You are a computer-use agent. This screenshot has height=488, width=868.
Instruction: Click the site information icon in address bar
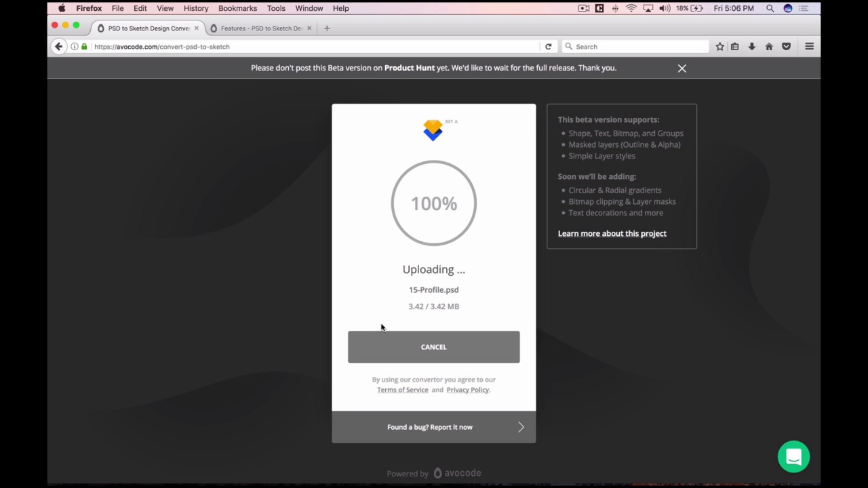pos(75,47)
